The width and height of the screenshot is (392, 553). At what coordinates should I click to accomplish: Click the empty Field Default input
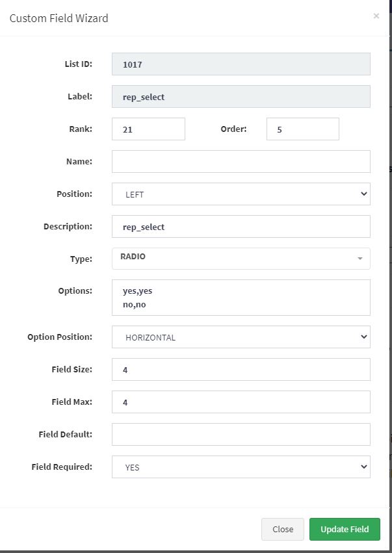241,434
